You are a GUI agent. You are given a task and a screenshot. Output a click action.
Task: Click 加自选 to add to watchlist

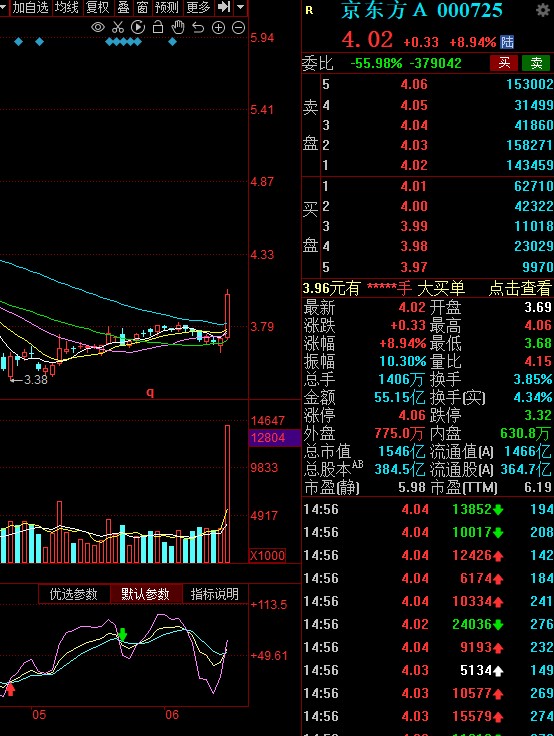pyautogui.click(x=30, y=7)
